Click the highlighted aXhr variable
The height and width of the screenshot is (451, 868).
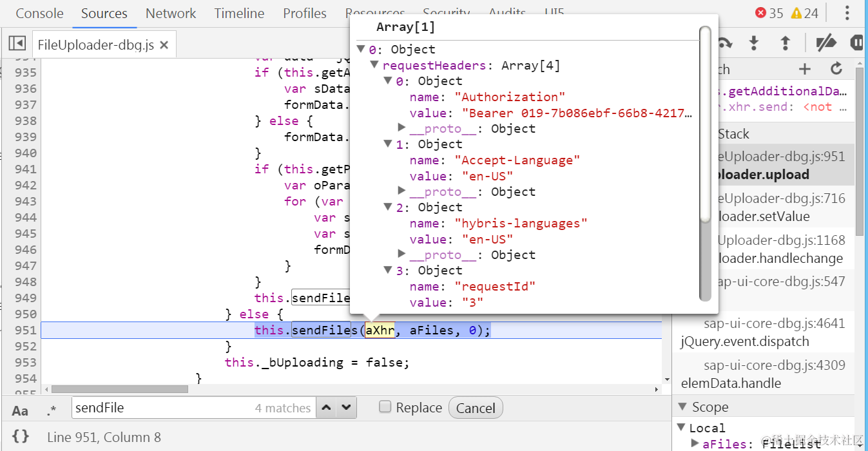(x=380, y=330)
